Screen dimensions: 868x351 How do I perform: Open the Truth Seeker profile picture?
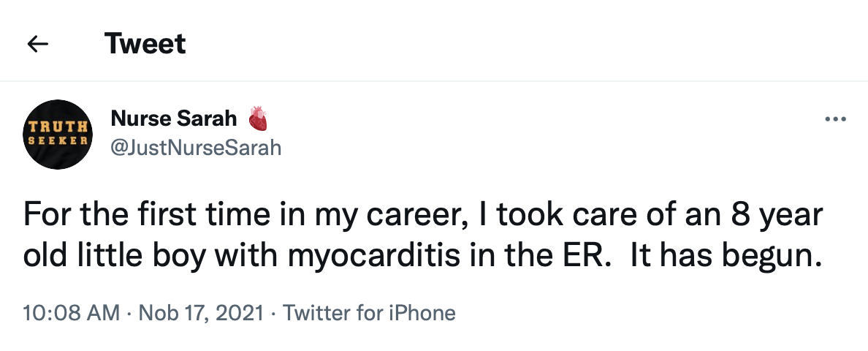click(x=58, y=135)
